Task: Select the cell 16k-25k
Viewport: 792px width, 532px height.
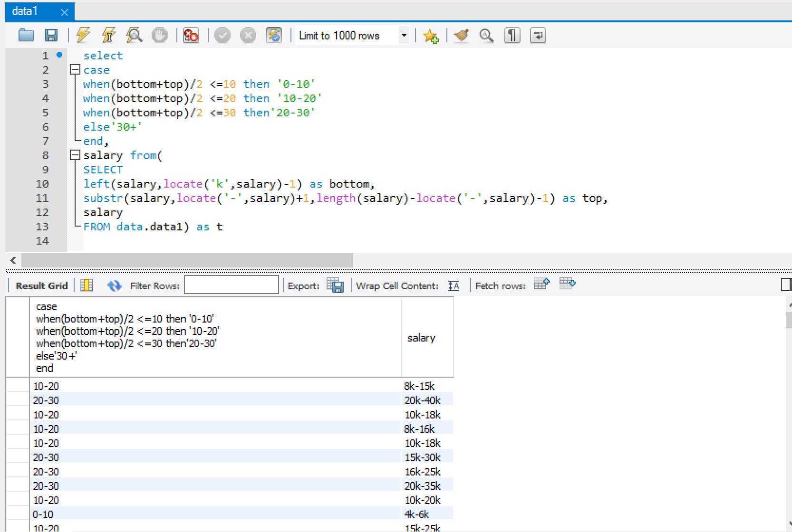Action: (427, 471)
